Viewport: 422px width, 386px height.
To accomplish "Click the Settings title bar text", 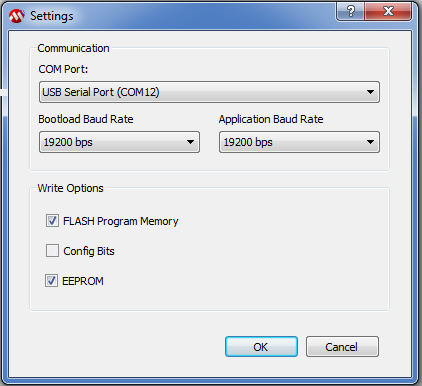I will click(x=52, y=16).
